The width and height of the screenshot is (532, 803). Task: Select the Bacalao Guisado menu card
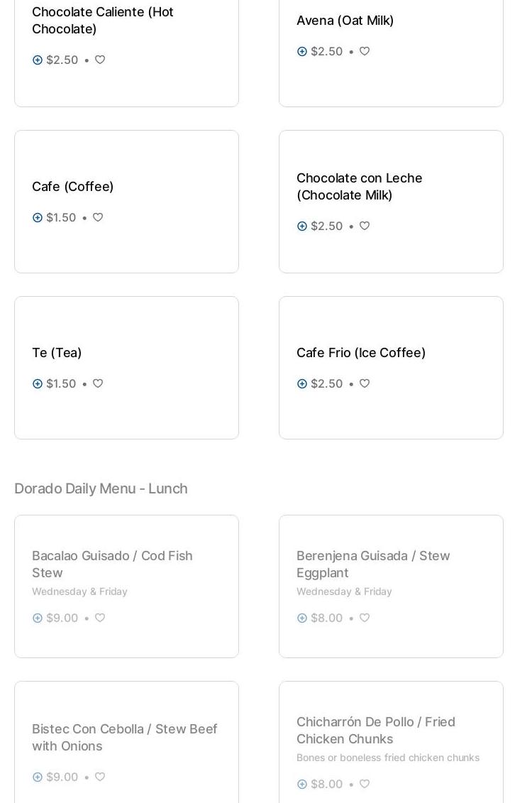[126, 586]
